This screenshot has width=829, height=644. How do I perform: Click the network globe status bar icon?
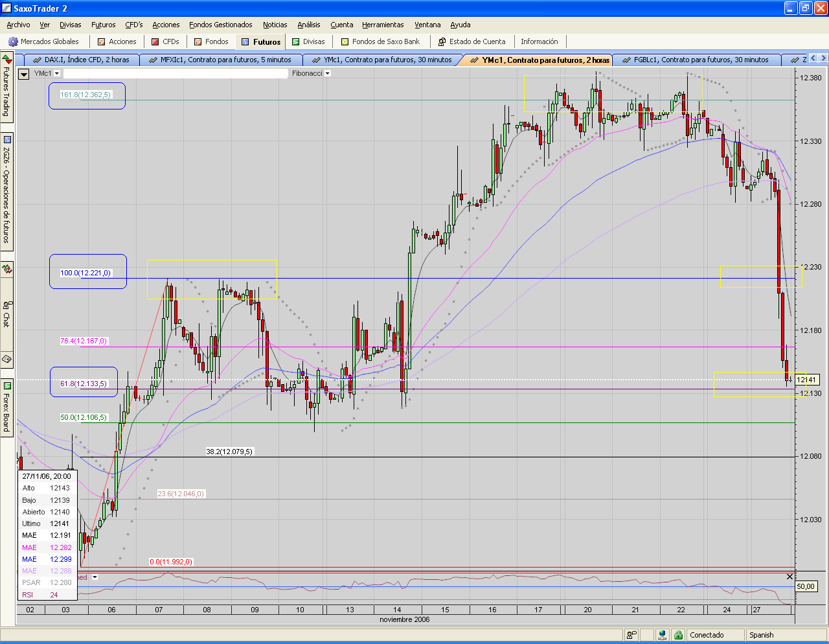tap(662, 635)
